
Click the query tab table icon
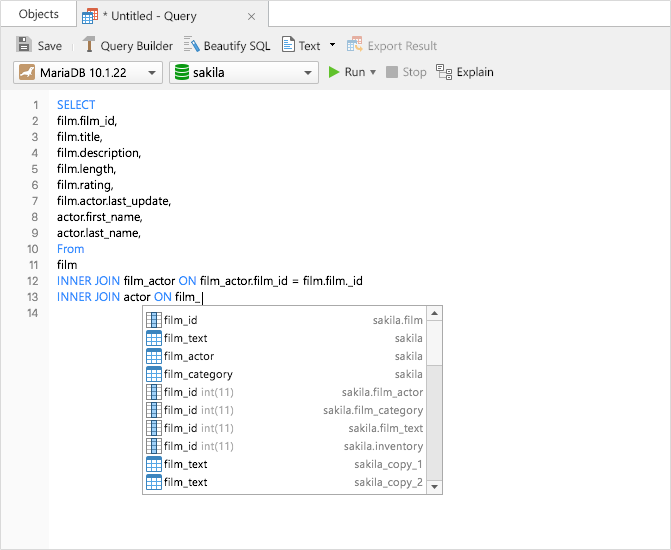(x=90, y=16)
